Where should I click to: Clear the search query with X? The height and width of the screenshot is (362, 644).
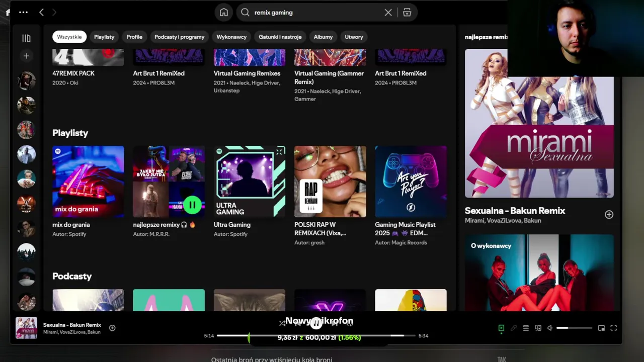[388, 13]
